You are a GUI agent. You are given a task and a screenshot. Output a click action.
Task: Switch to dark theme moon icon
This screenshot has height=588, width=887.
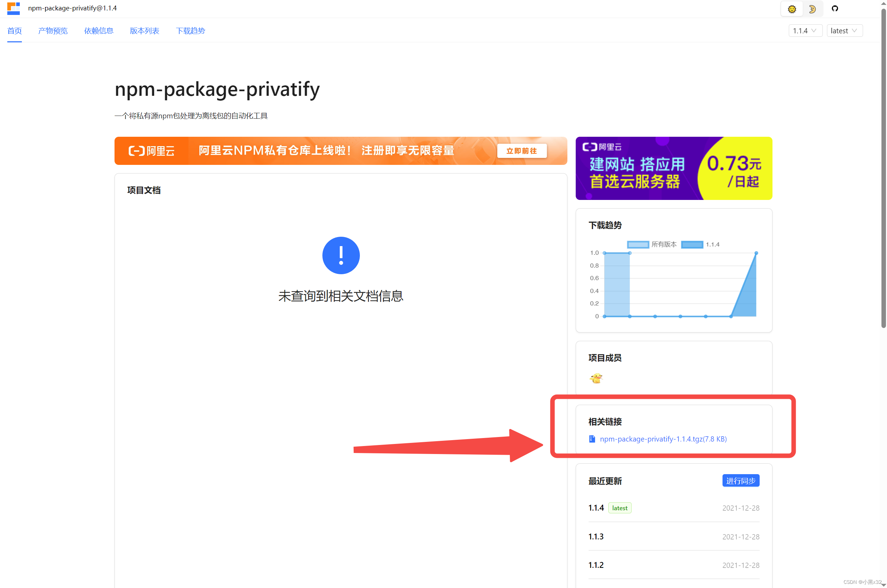tap(812, 9)
